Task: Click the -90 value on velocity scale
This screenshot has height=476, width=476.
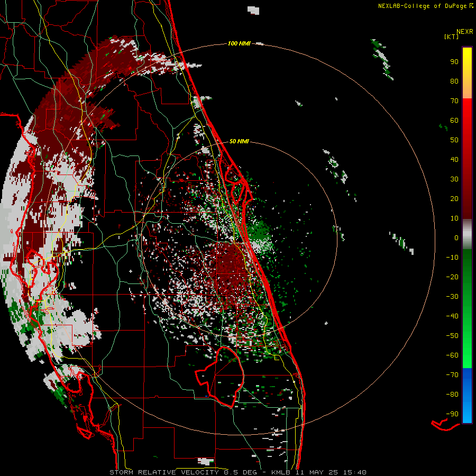Action: pyautogui.click(x=452, y=414)
